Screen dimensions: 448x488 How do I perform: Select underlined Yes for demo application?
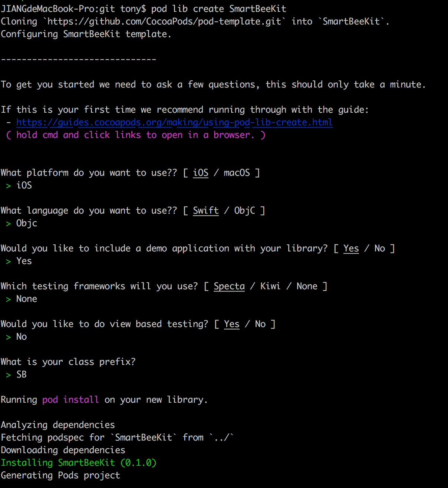[x=351, y=248]
